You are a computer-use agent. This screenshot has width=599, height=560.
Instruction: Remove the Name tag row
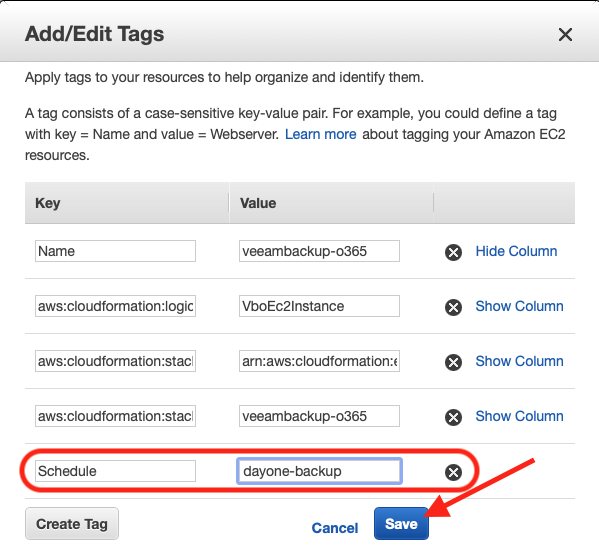click(453, 252)
